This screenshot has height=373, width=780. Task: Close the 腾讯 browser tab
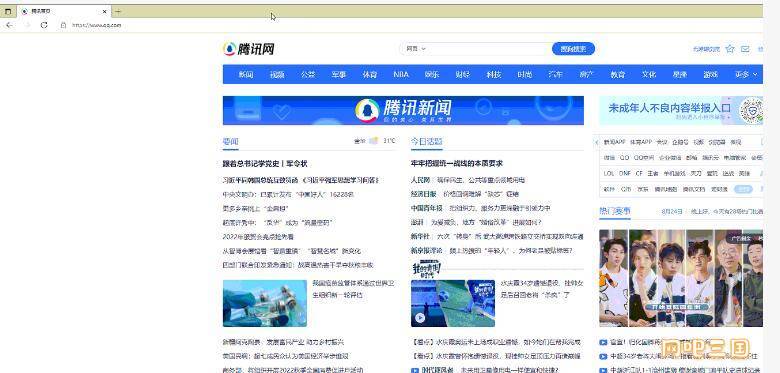click(x=104, y=11)
